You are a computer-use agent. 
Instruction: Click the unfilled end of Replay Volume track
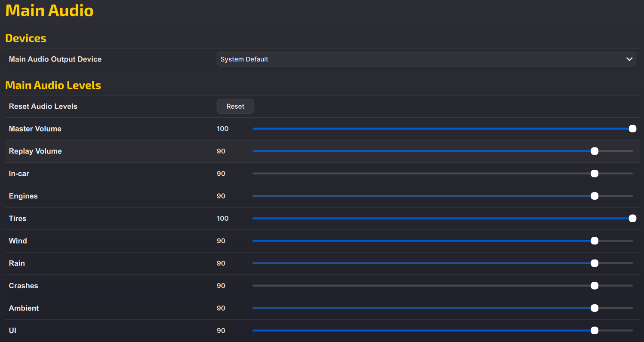click(616, 151)
